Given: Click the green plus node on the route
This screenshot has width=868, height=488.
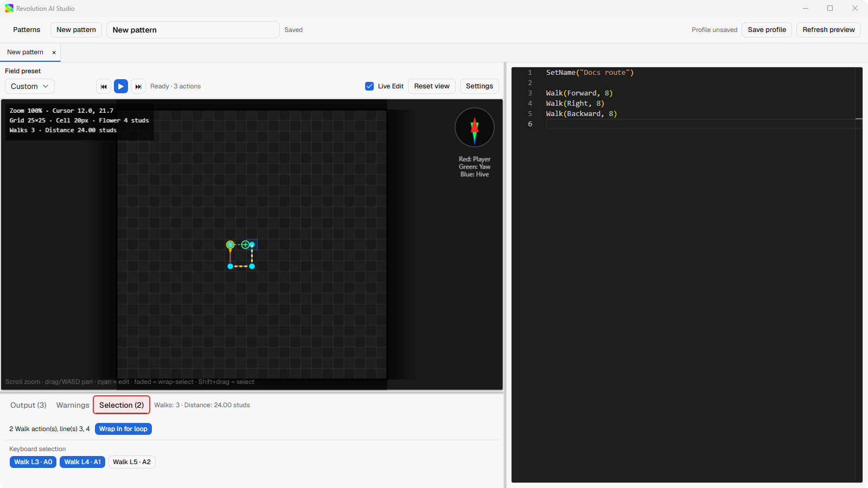Looking at the screenshot, I should (x=245, y=245).
